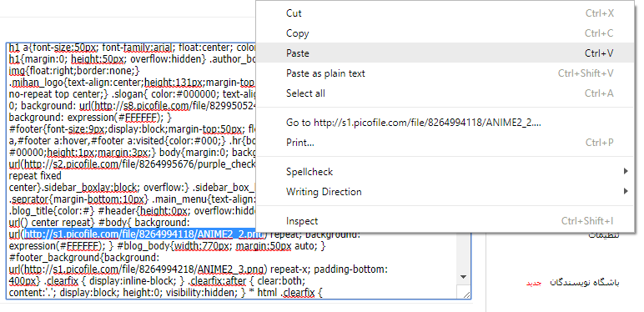Select Paste as plain text

445,73
